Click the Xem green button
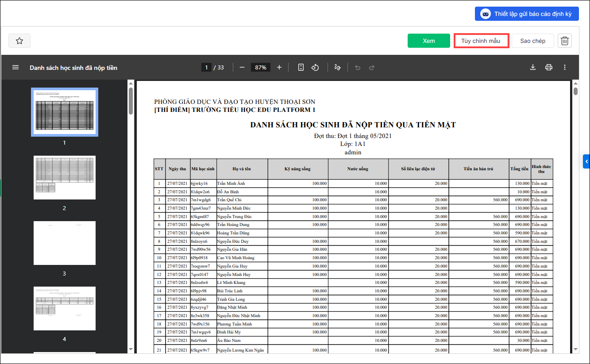This screenshot has height=364, width=590. [428, 41]
